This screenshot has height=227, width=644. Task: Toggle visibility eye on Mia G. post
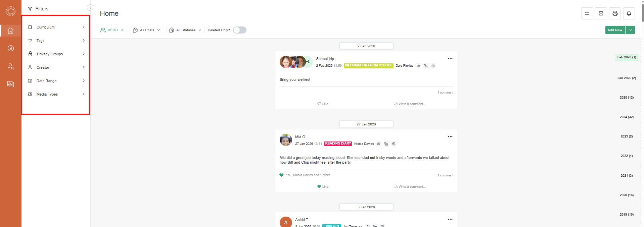(x=379, y=144)
